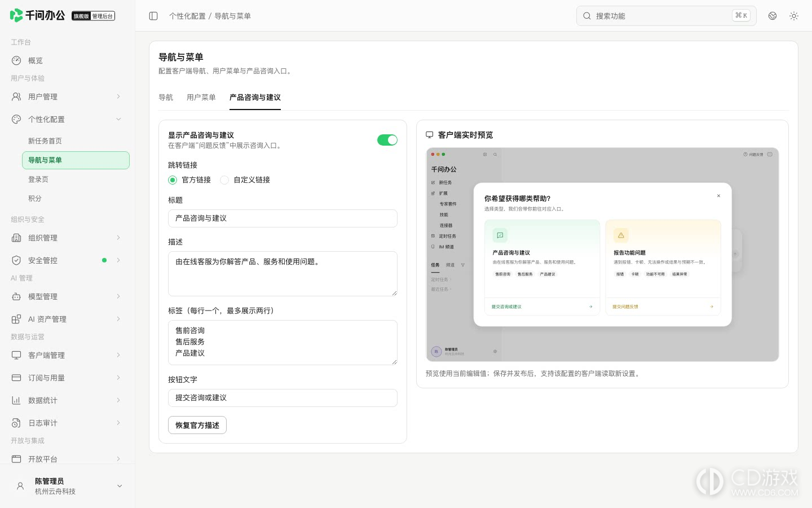Viewport: 812px width, 508px height.
Task: Click the 描述 text area
Action: (x=283, y=274)
